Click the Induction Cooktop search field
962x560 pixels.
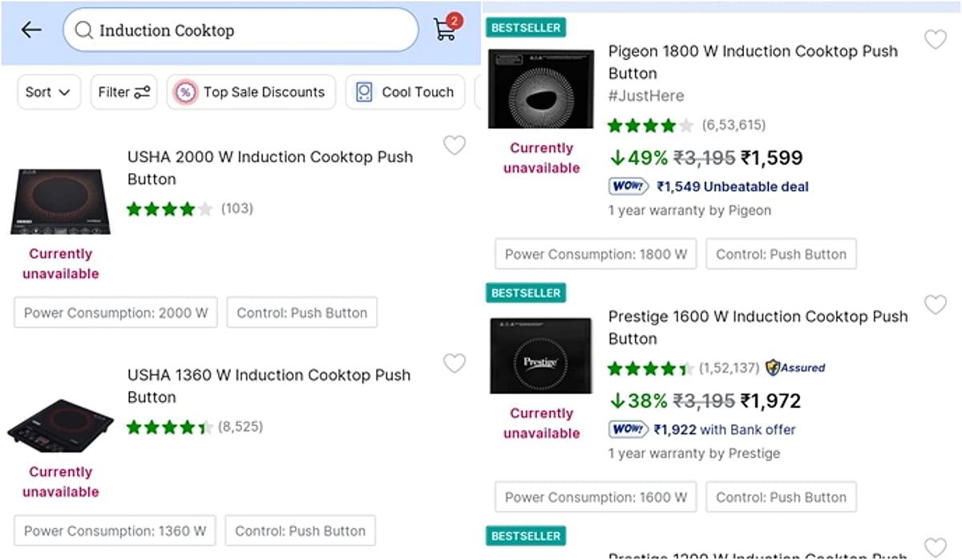(249, 30)
